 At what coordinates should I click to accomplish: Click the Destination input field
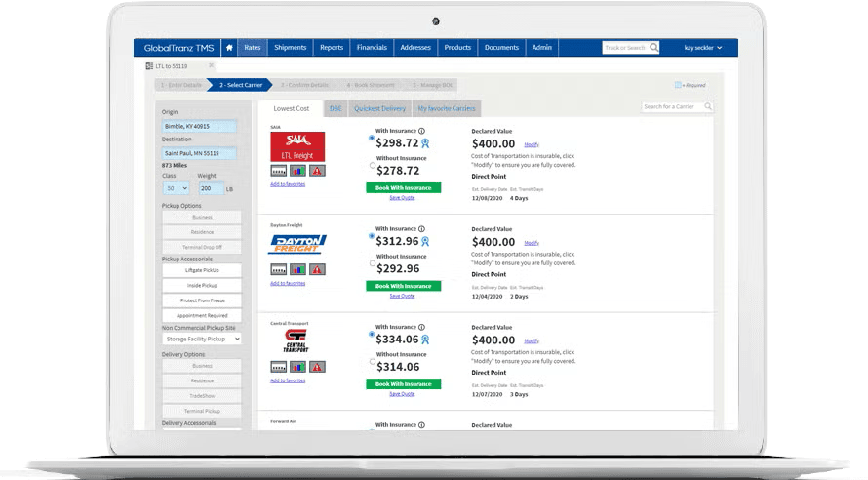coord(199,153)
